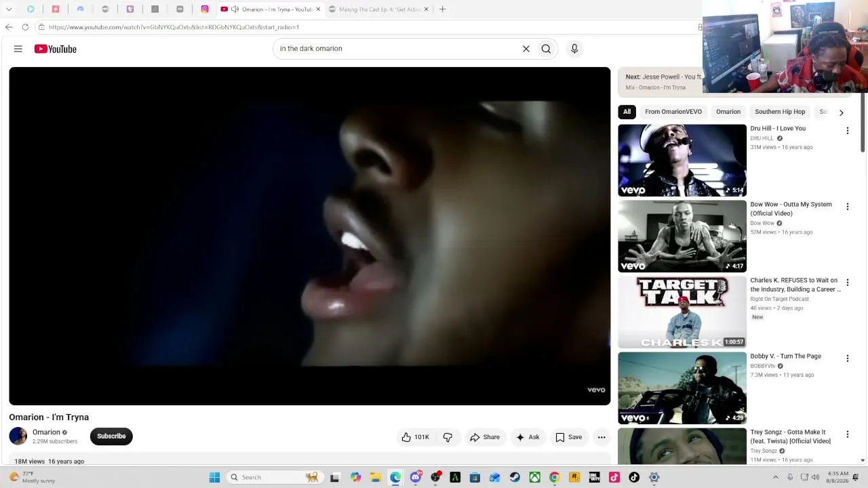Open options for Dru Hill - I Love You

point(847,131)
